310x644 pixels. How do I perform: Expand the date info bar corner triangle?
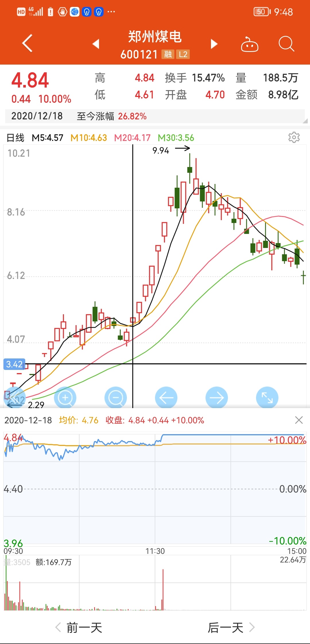pyautogui.click(x=305, y=121)
